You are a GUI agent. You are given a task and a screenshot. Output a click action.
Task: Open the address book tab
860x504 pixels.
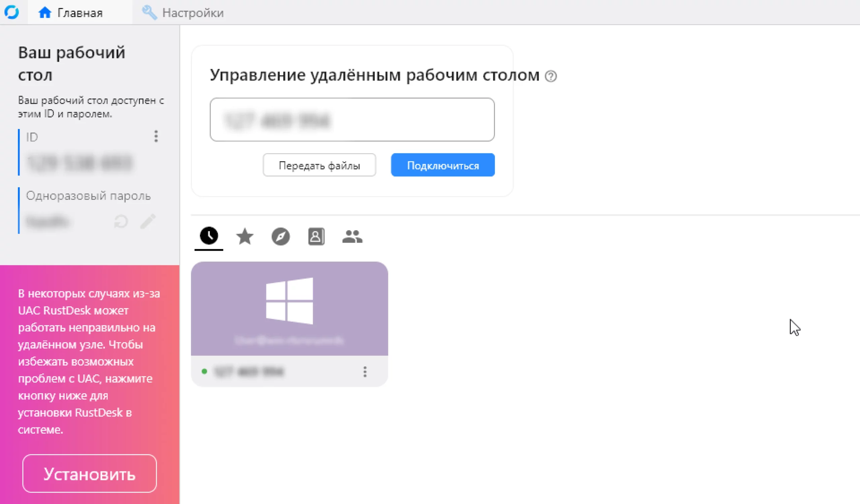point(316,237)
